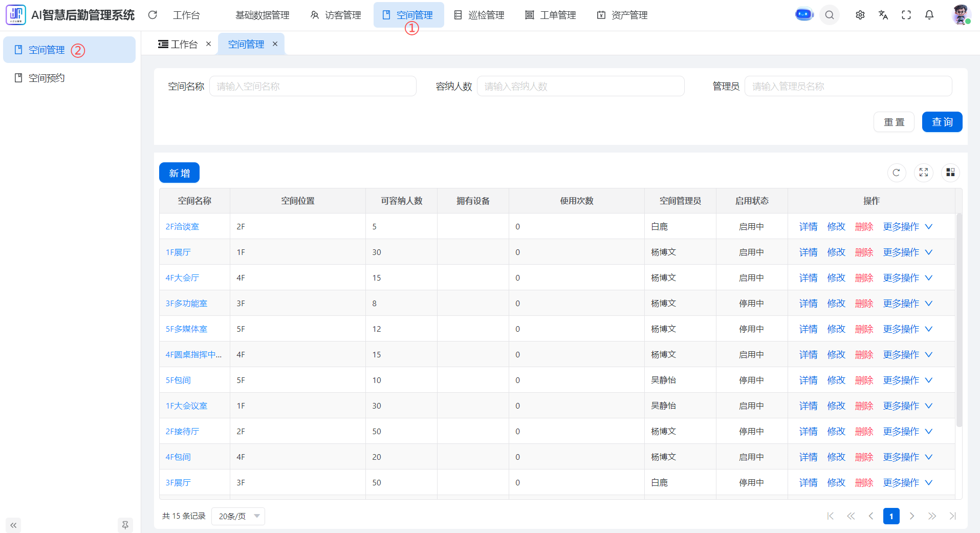Open column settings grid icon above table
The height and width of the screenshot is (533, 980).
tap(950, 173)
